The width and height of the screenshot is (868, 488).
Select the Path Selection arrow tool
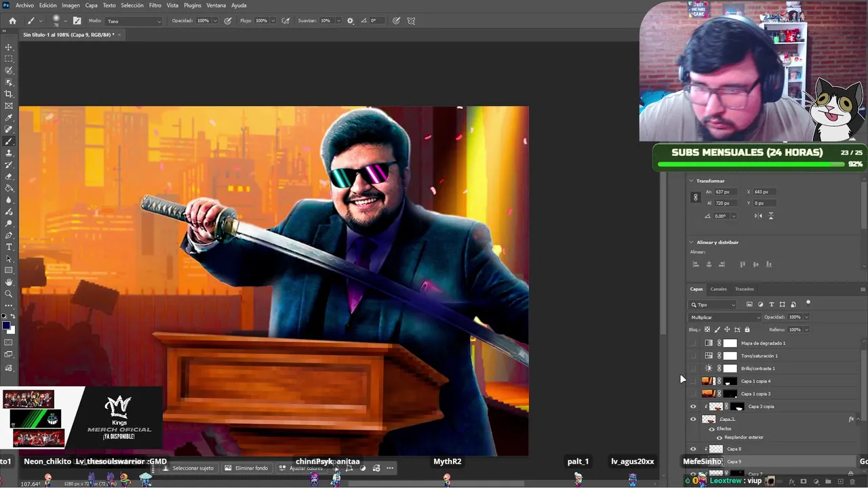point(9,259)
